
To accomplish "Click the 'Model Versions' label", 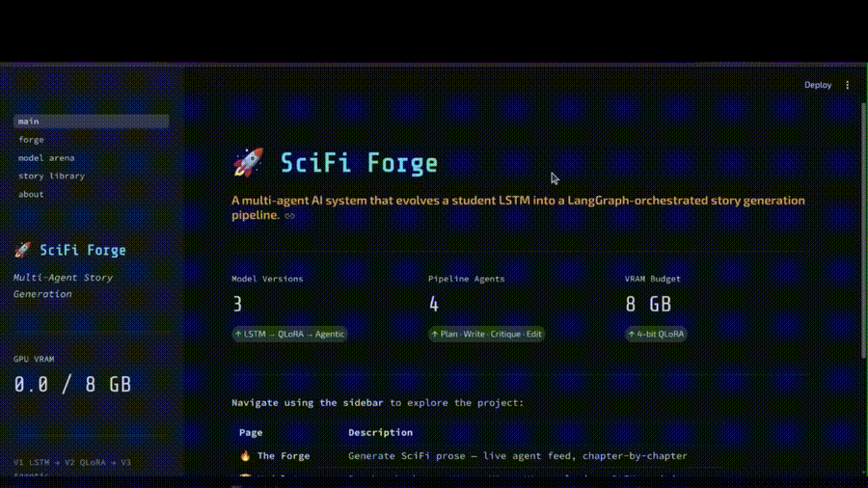I will tap(267, 279).
